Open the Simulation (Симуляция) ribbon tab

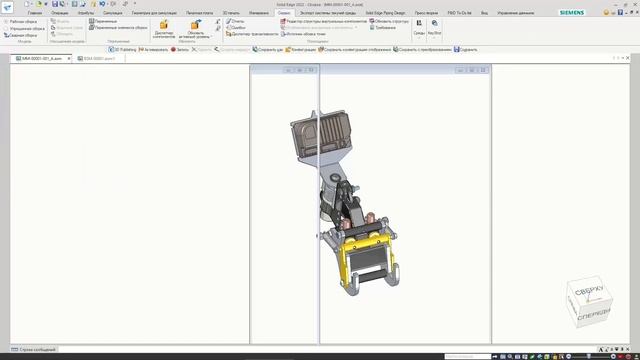click(x=113, y=13)
